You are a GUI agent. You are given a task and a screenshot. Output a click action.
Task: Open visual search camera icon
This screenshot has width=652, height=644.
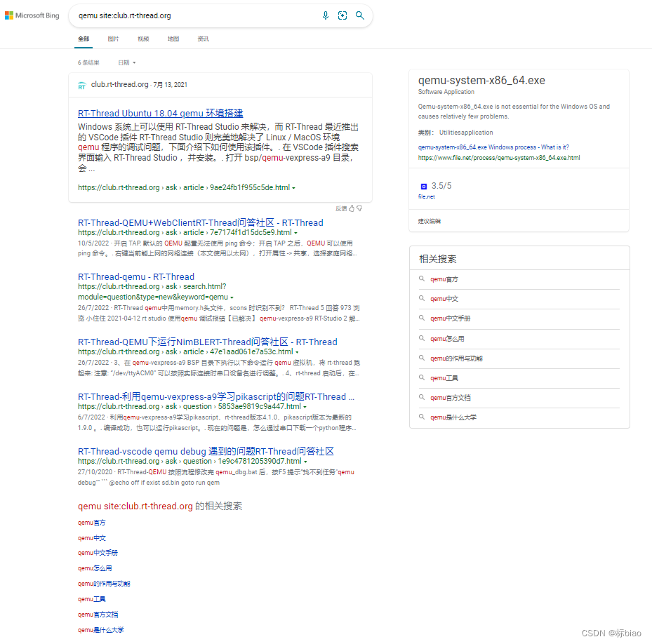tap(342, 15)
